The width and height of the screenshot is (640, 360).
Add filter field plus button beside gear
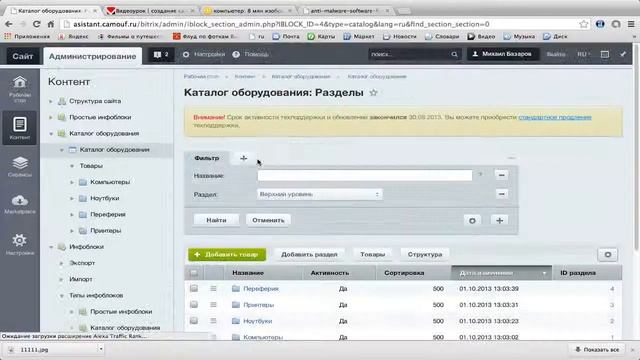[499, 220]
